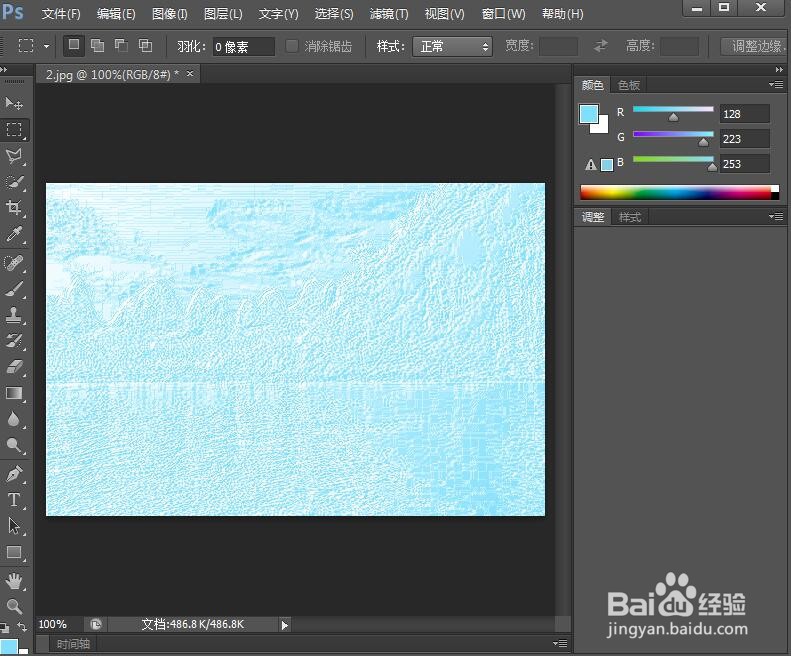Select the Move tool

[14, 103]
